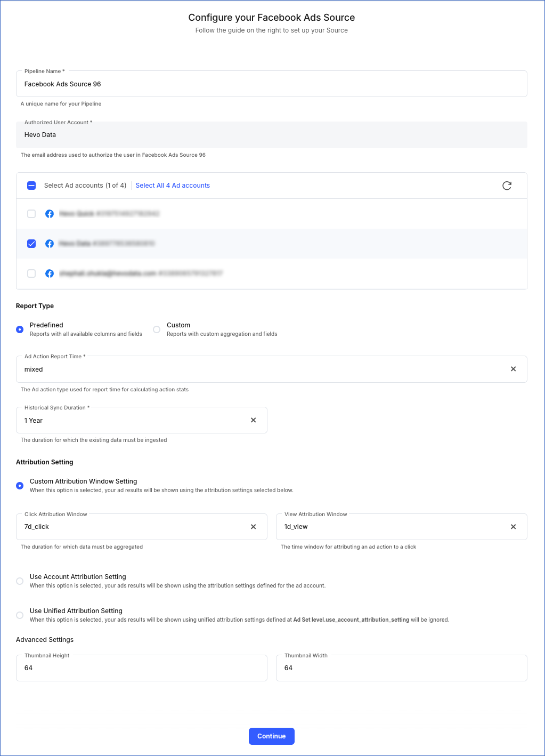The height and width of the screenshot is (756, 545).
Task: Click the Facebook icon beside the first ad account
Action: (49, 213)
